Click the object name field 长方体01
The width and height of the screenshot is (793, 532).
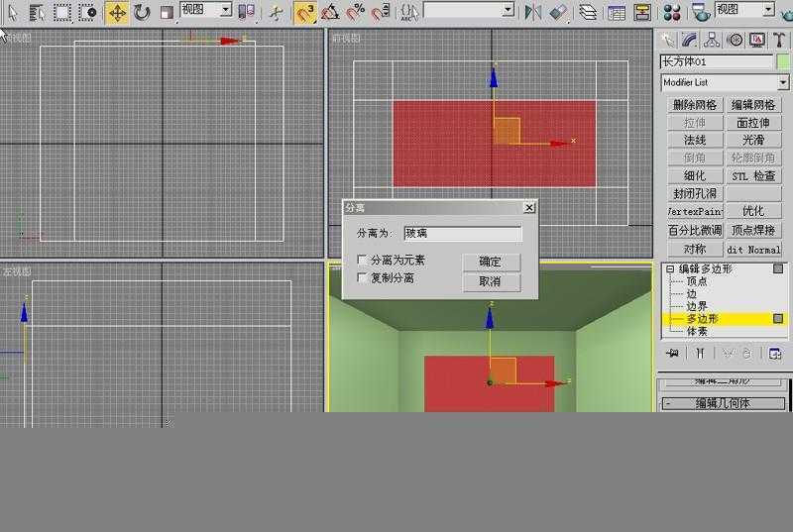coord(716,62)
